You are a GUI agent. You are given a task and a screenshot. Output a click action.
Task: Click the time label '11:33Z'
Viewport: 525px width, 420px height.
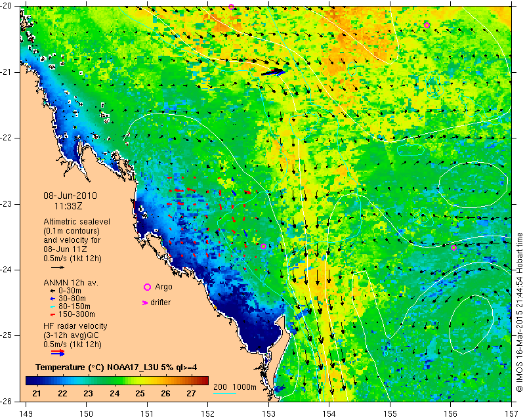click(x=68, y=206)
